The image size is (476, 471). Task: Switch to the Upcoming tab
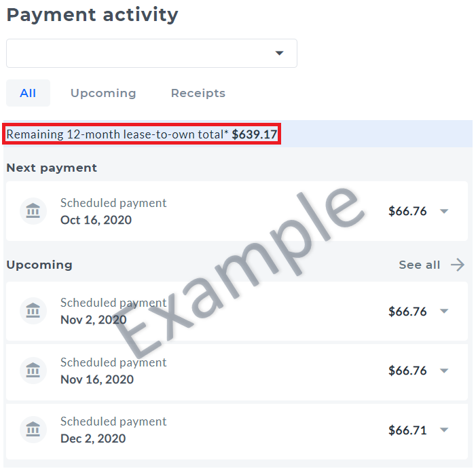coord(103,93)
